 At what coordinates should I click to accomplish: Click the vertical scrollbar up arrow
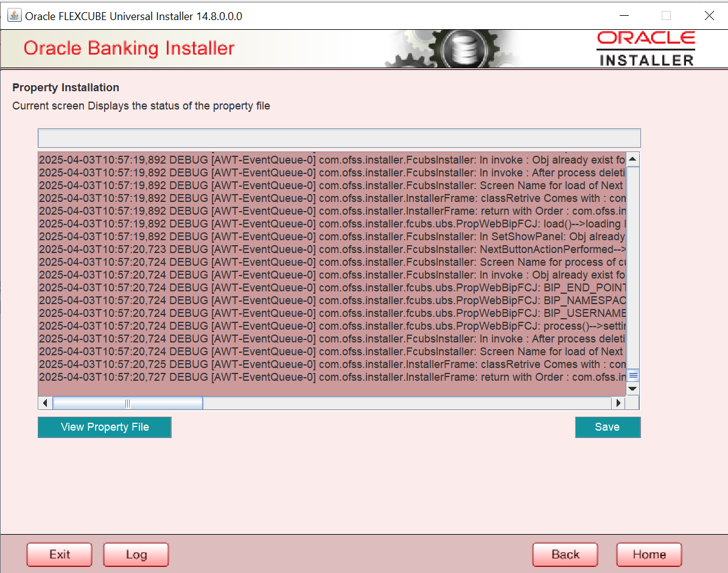point(632,159)
